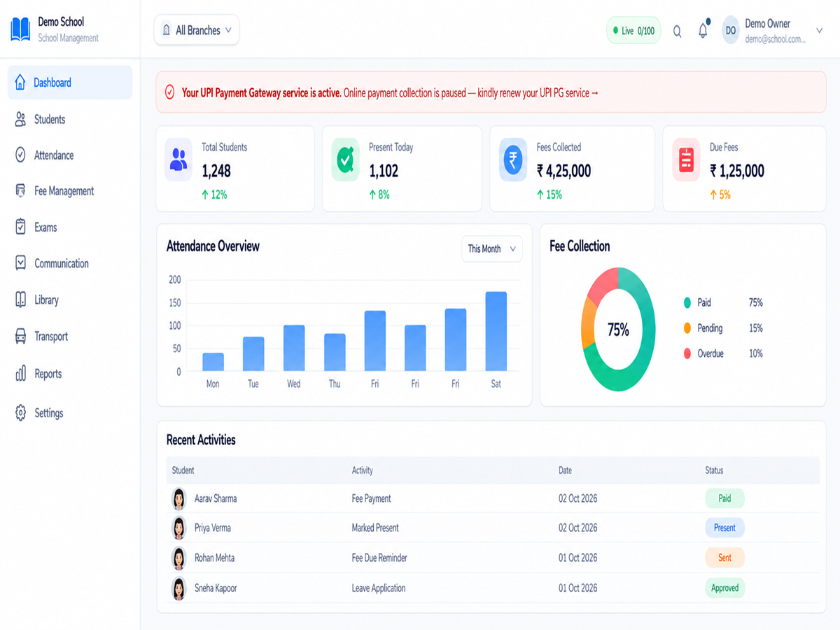The height and width of the screenshot is (630, 840).
Task: Click the 1,248 total students value
Action: [x=216, y=171]
